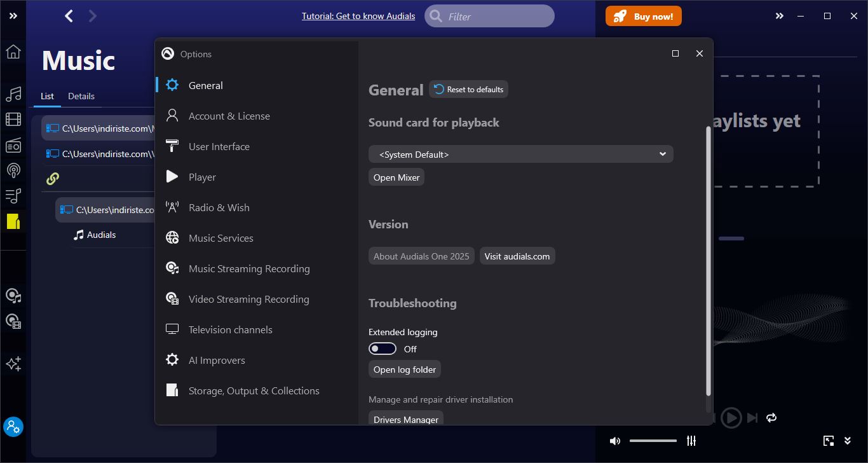The image size is (868, 463).
Task: Click About Audials One 2025 button
Action: [421, 256]
